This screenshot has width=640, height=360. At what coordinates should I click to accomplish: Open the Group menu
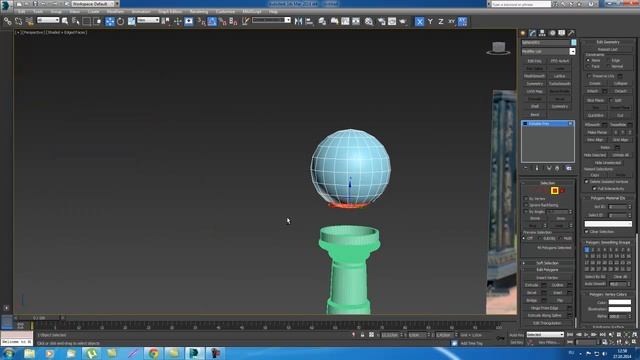[x=56, y=12]
